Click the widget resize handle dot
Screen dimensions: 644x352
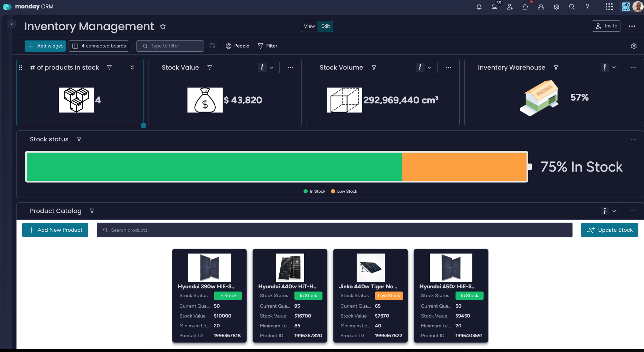(144, 126)
